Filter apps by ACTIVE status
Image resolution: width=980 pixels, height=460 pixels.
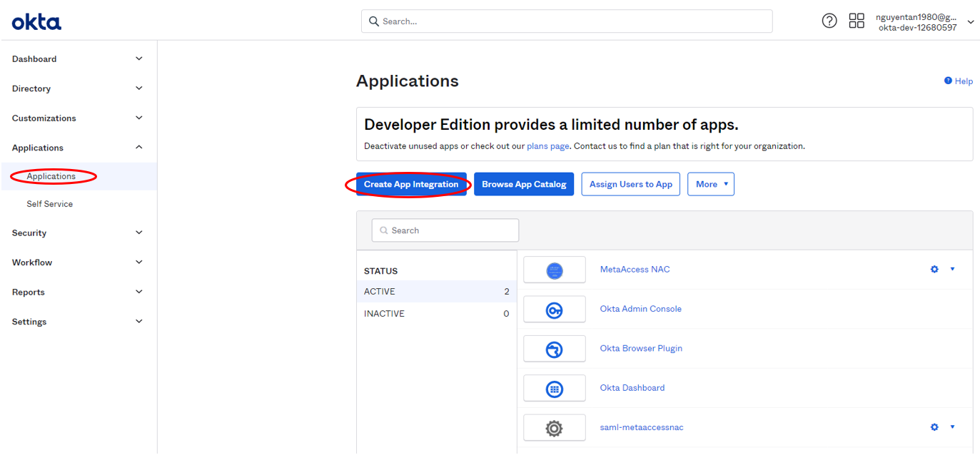tap(436, 292)
